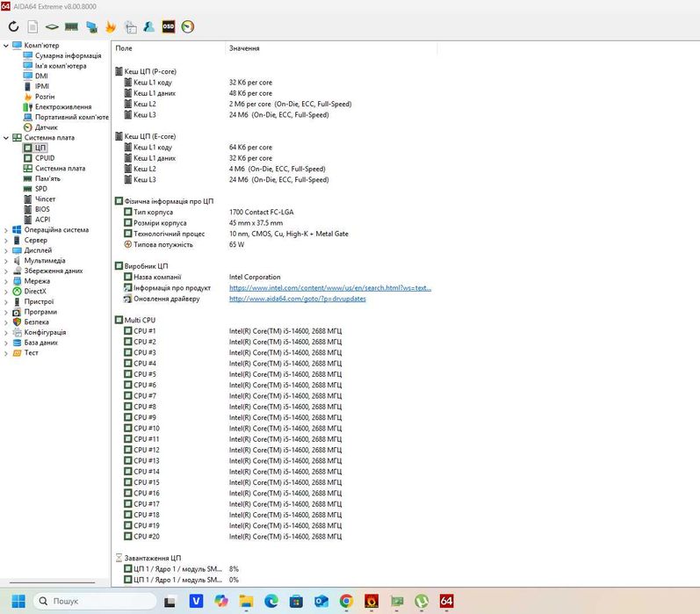This screenshot has height=614, width=700.
Task: Expand the Сервер tree node
Action: 6,241
